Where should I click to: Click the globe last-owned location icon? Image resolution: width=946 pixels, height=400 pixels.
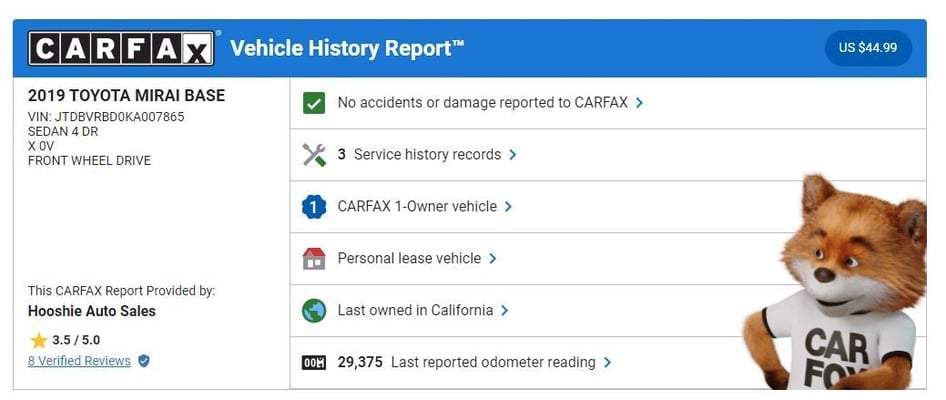click(314, 310)
